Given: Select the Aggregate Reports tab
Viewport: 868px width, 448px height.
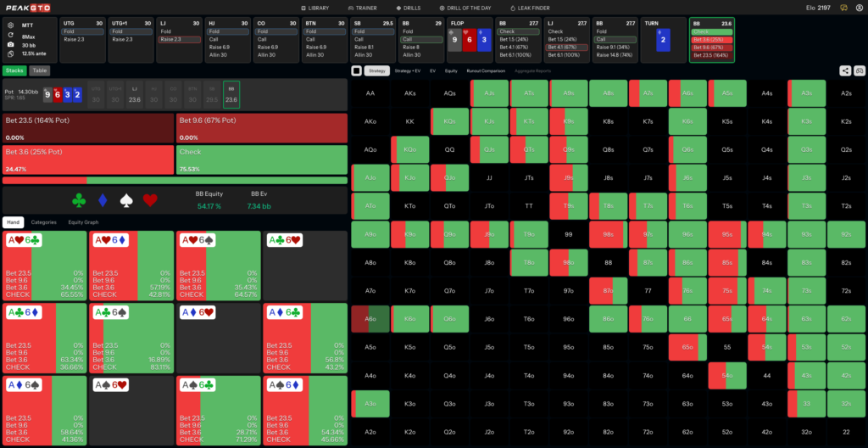Looking at the screenshot, I should click(532, 70).
